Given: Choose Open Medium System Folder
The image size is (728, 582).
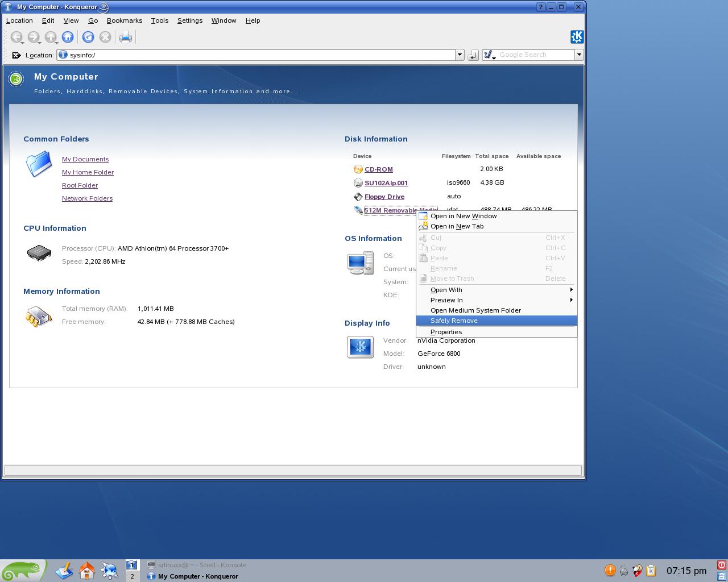Looking at the screenshot, I should [497, 310].
